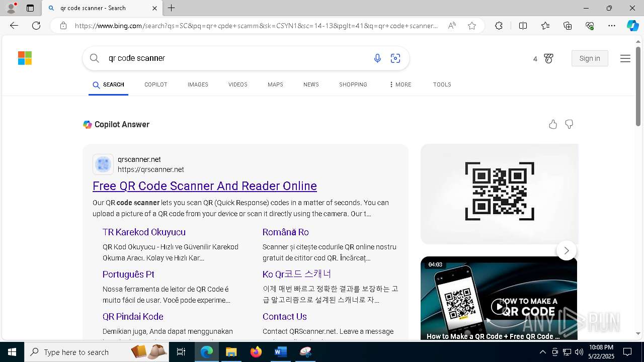Refresh the current page
This screenshot has width=644, height=362.
coord(36,26)
